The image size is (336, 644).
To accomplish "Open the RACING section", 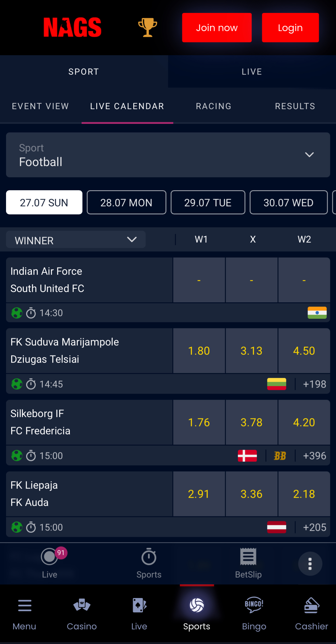I will click(213, 106).
